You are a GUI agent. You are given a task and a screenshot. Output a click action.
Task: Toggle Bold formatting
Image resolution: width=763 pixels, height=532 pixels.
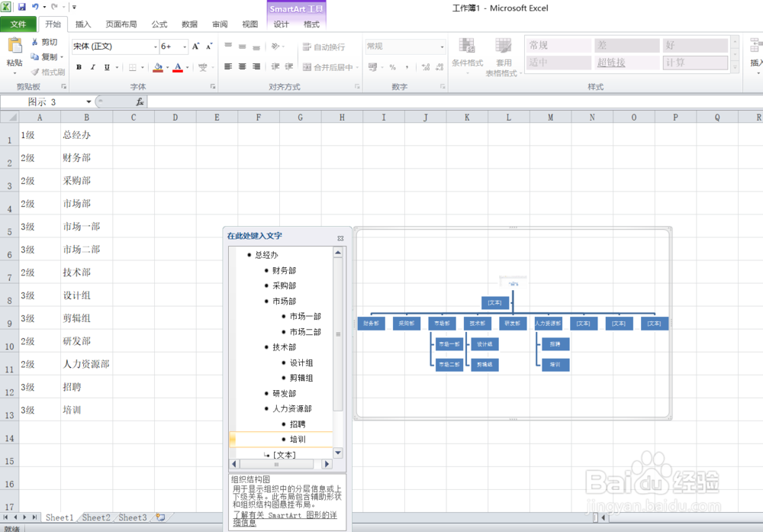tap(79, 67)
